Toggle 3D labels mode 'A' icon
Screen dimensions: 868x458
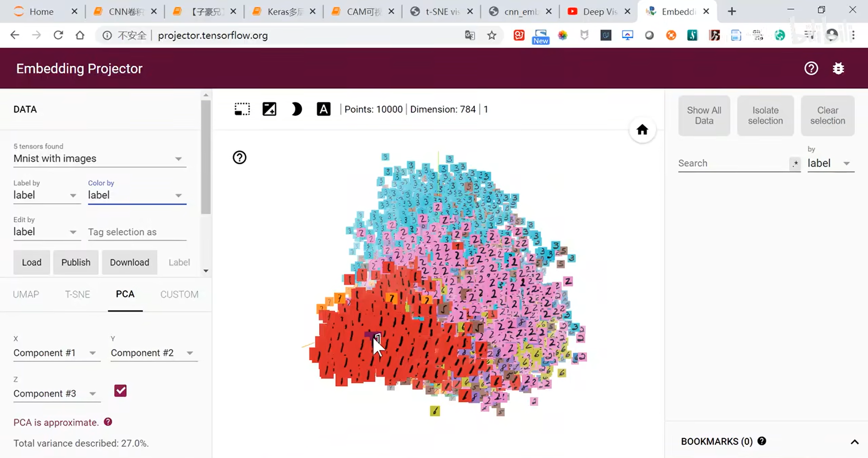[x=323, y=109]
